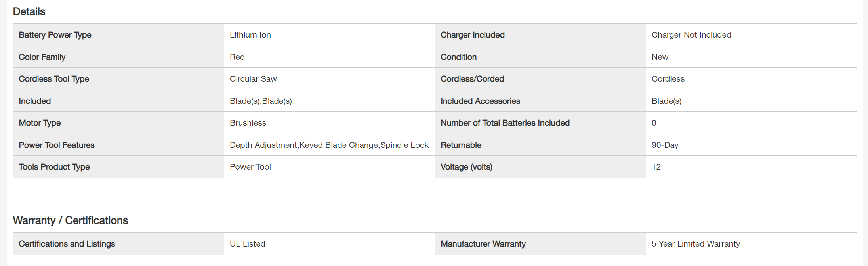This screenshot has width=868, height=266.
Task: Click the UL Listed certification value
Action: [247, 244]
